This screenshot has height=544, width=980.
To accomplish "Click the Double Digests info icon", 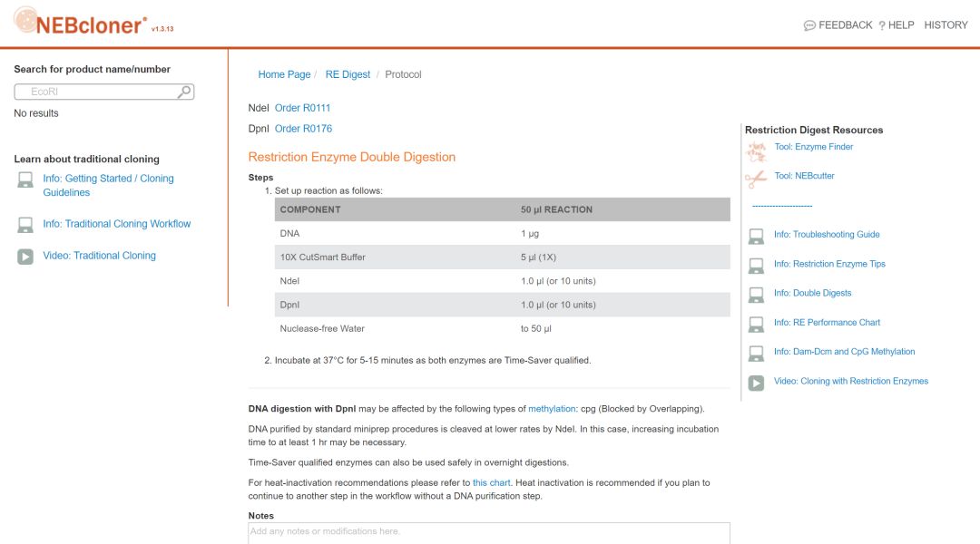I will 756,295.
